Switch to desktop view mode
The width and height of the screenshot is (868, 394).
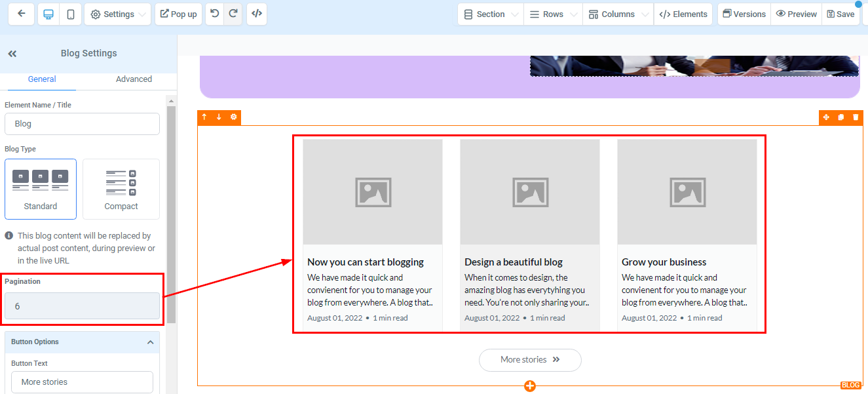click(x=48, y=14)
